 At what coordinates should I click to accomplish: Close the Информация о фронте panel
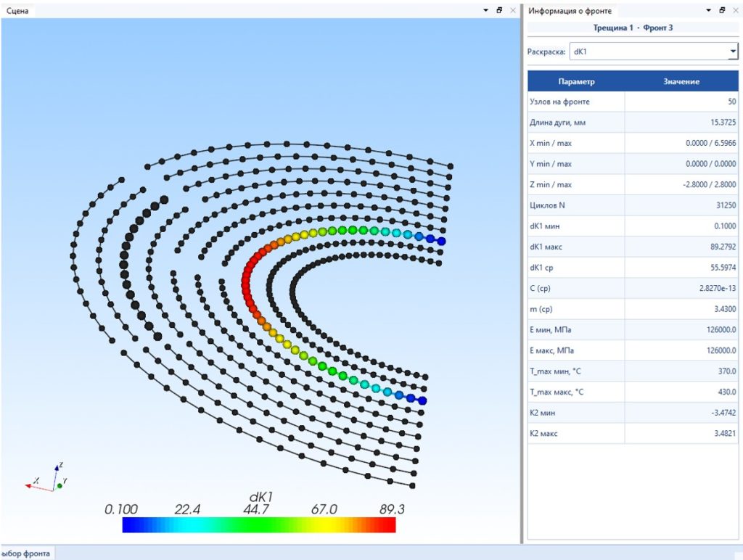pyautogui.click(x=736, y=10)
